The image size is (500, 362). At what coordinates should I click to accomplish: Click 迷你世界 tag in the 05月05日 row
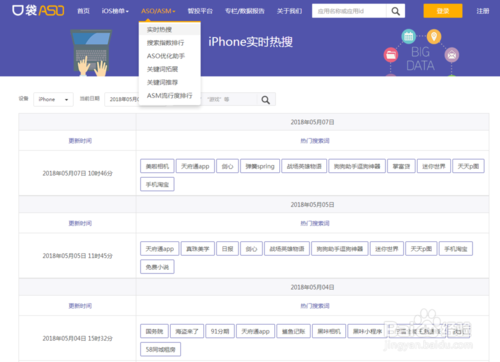click(x=387, y=249)
